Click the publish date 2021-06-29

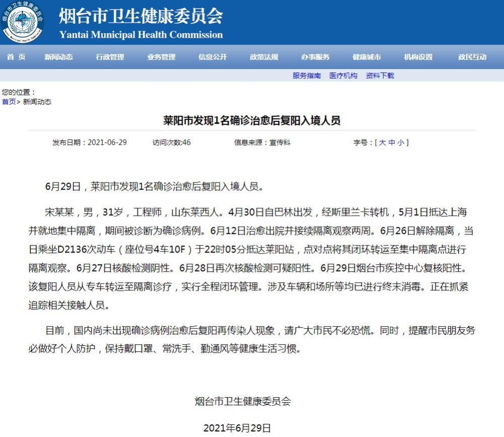pyautogui.click(x=107, y=143)
